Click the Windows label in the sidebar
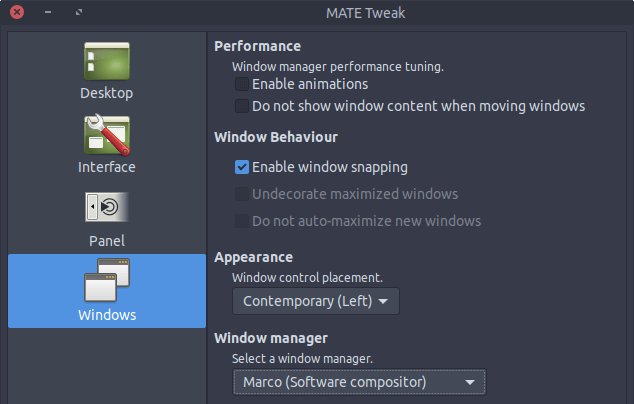 pyautogui.click(x=107, y=315)
